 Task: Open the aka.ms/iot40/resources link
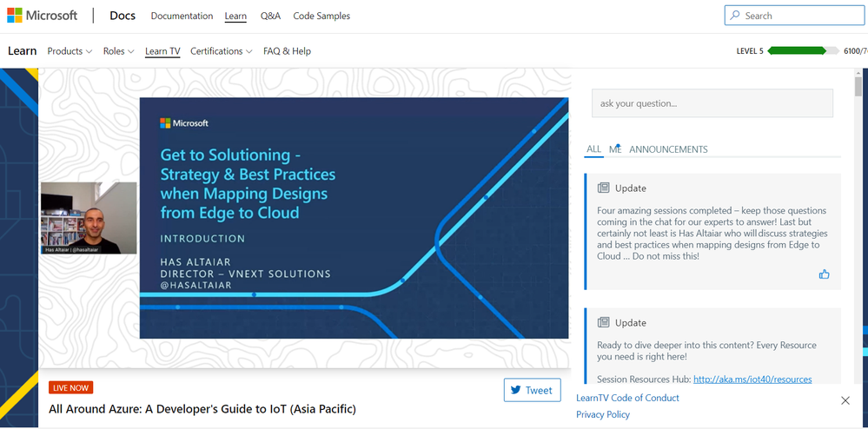point(752,379)
